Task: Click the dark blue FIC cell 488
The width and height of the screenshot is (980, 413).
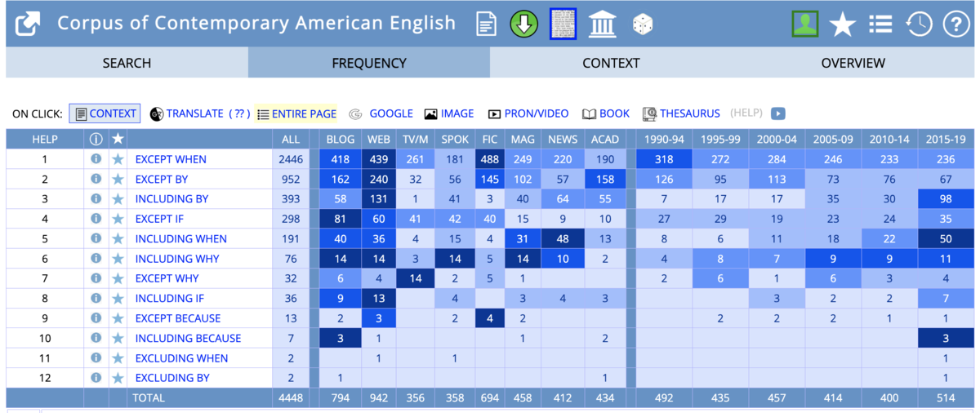Action: tap(490, 159)
